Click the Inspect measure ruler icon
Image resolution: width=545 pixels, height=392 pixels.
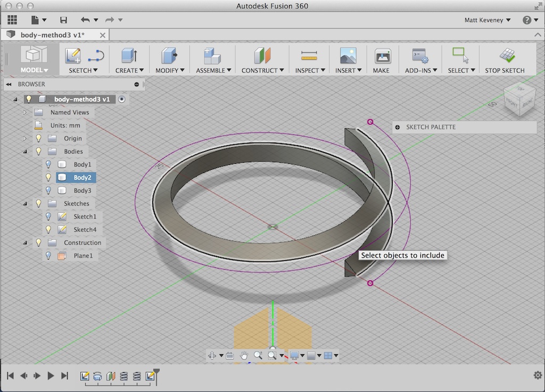click(309, 55)
